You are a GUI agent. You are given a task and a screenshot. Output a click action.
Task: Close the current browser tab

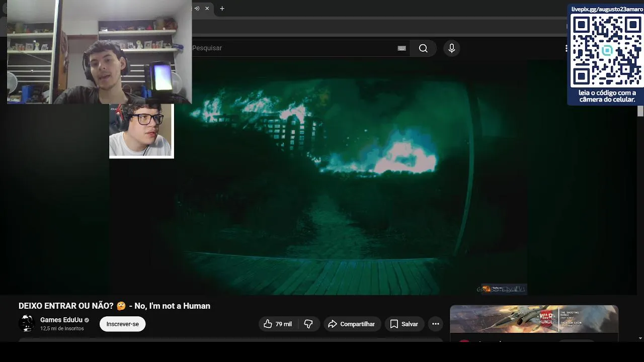pyautogui.click(x=207, y=9)
